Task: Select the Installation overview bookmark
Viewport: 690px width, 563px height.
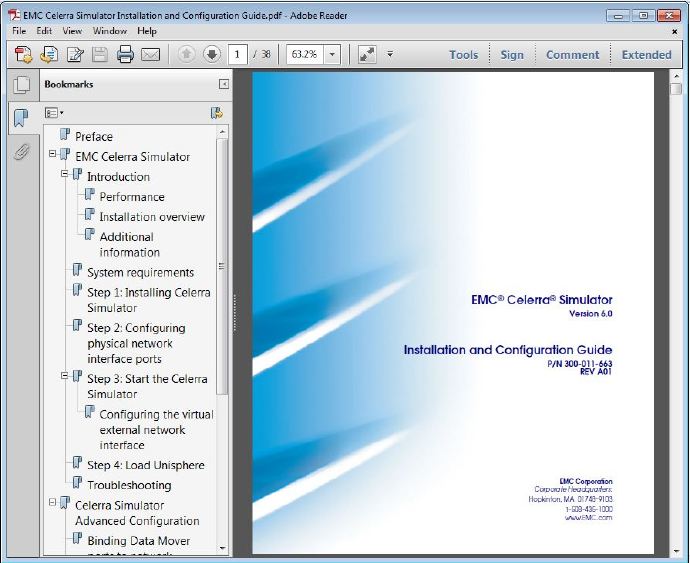Action: pyautogui.click(x=152, y=217)
